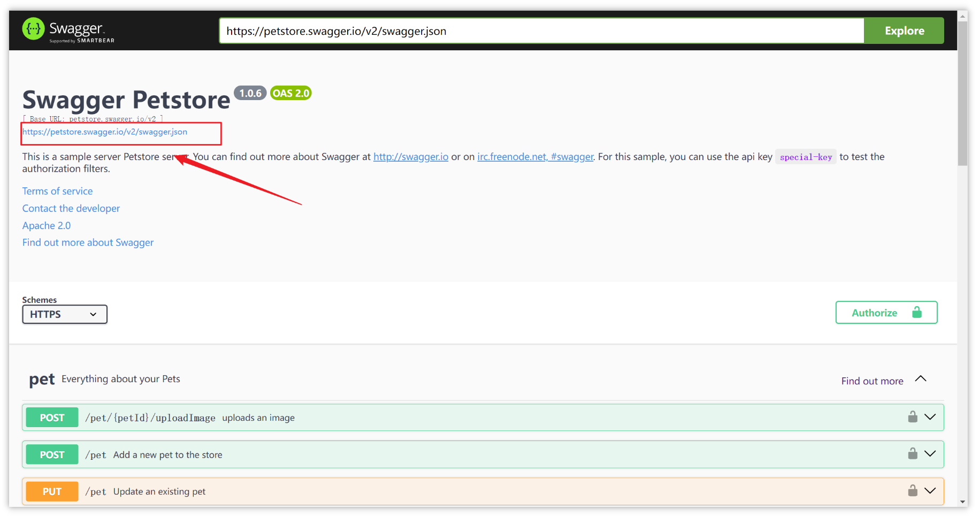The image size is (980, 516).
Task: Click the Swagger logo icon
Action: [33, 28]
